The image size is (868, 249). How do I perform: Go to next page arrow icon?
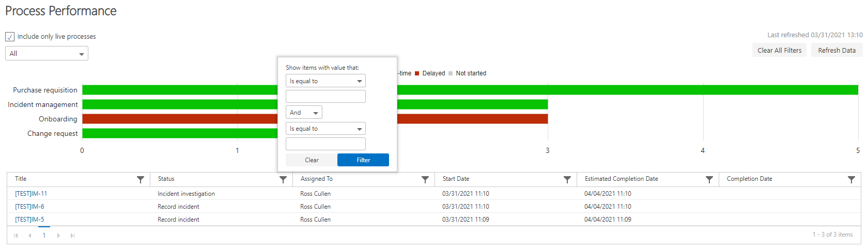point(58,236)
